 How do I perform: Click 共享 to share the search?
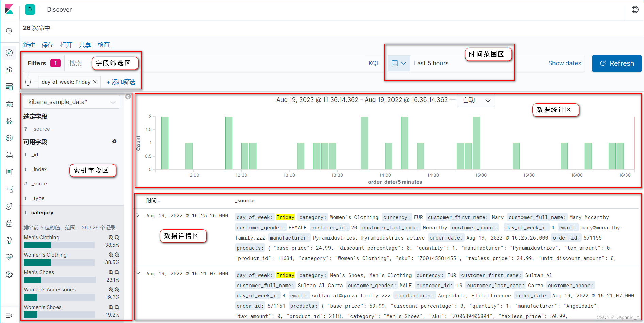(x=85, y=45)
